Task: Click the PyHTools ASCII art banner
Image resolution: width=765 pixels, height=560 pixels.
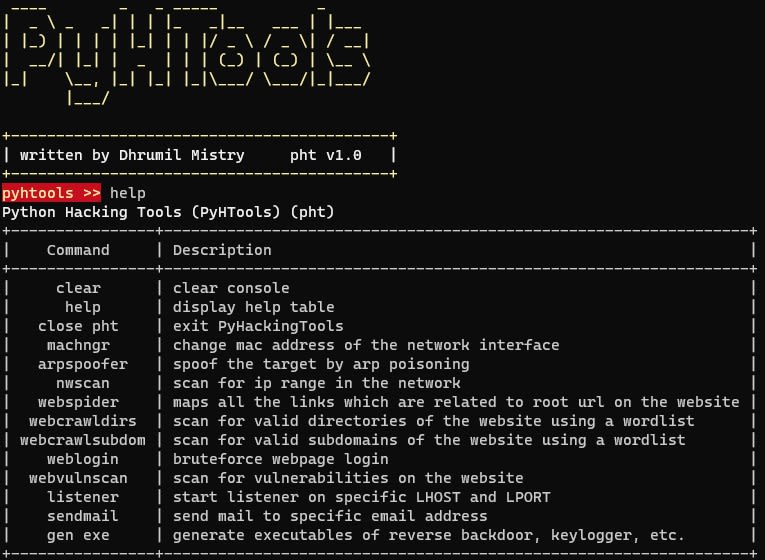Action: pyautogui.click(x=187, y=55)
